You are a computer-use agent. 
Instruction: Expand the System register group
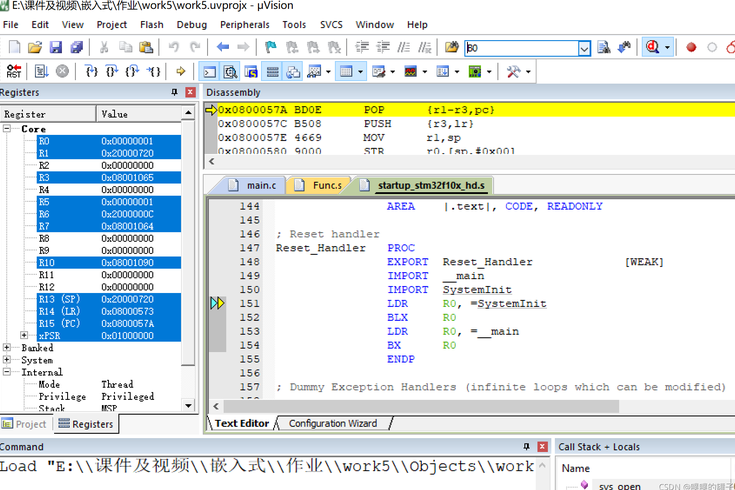pos(7,360)
